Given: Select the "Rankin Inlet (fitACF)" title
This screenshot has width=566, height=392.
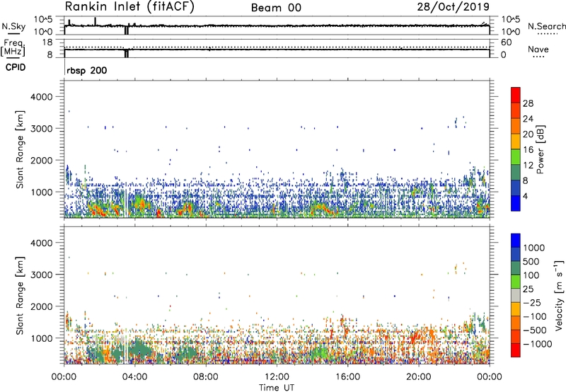Looking at the screenshot, I should coord(129,7).
